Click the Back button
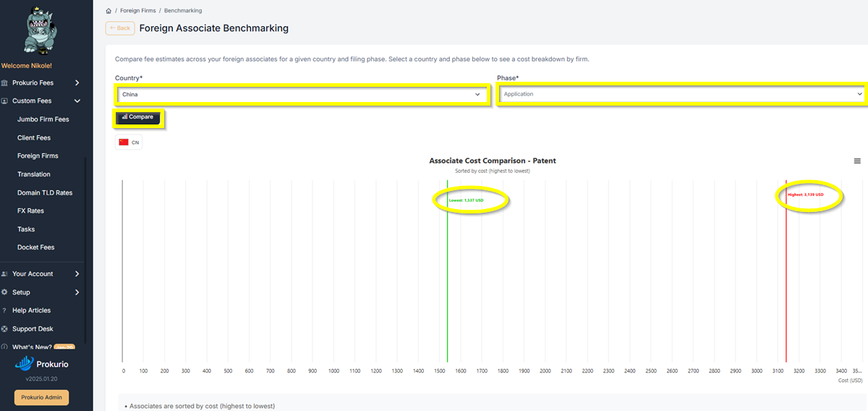 pos(120,28)
